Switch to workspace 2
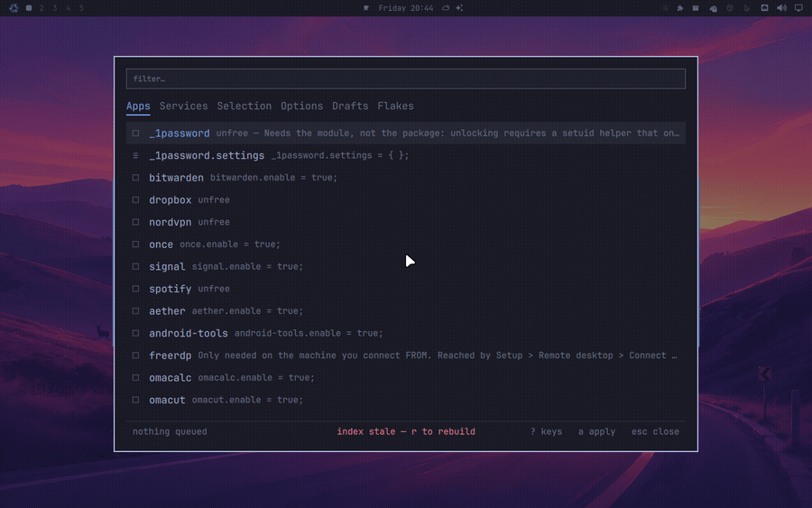 pyautogui.click(x=42, y=8)
